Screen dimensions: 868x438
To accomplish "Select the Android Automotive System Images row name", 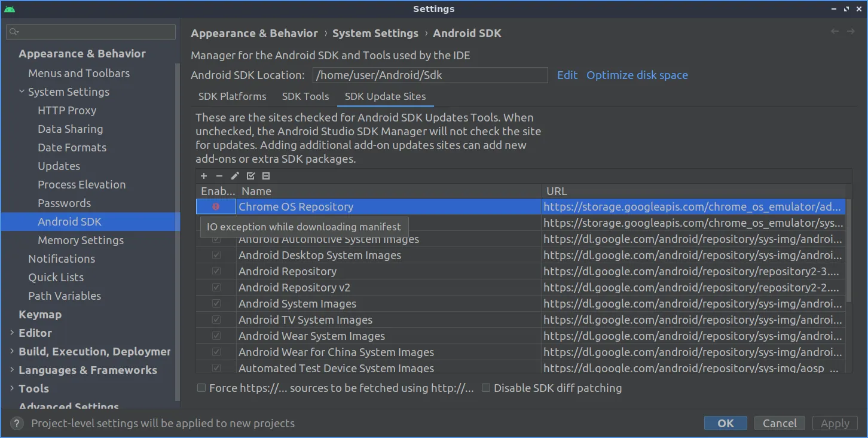I will (x=329, y=239).
